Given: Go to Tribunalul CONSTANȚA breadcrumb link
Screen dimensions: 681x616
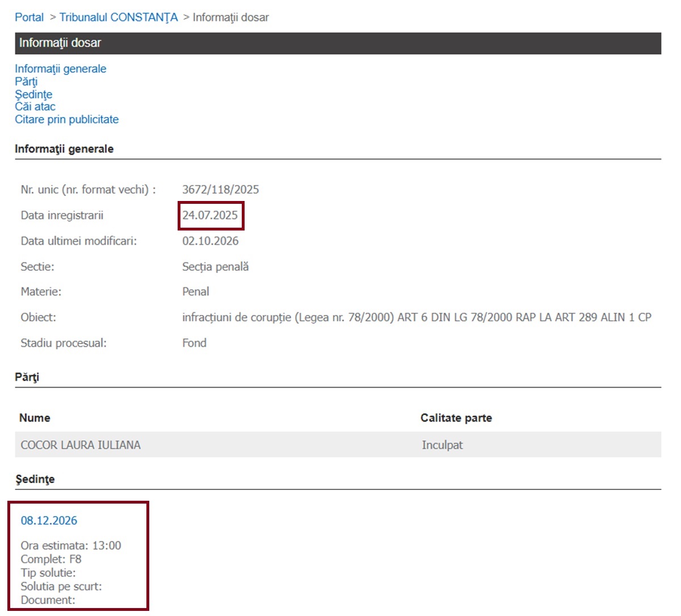Looking at the screenshot, I should (x=119, y=18).
